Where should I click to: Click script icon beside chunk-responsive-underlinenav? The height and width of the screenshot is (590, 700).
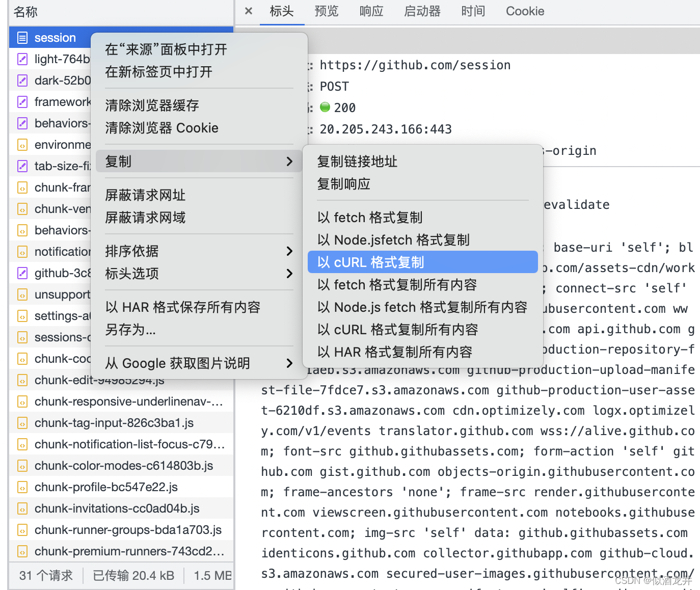point(22,401)
